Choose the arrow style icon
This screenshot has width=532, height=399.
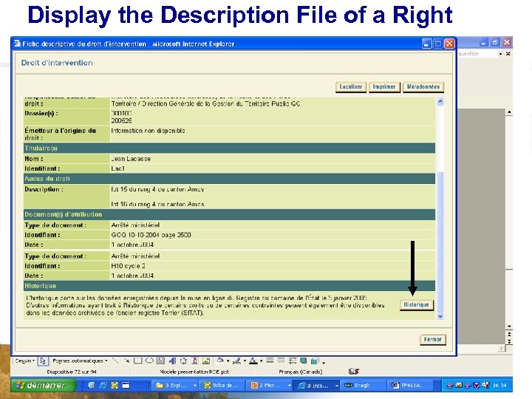pyautogui.click(x=293, y=361)
